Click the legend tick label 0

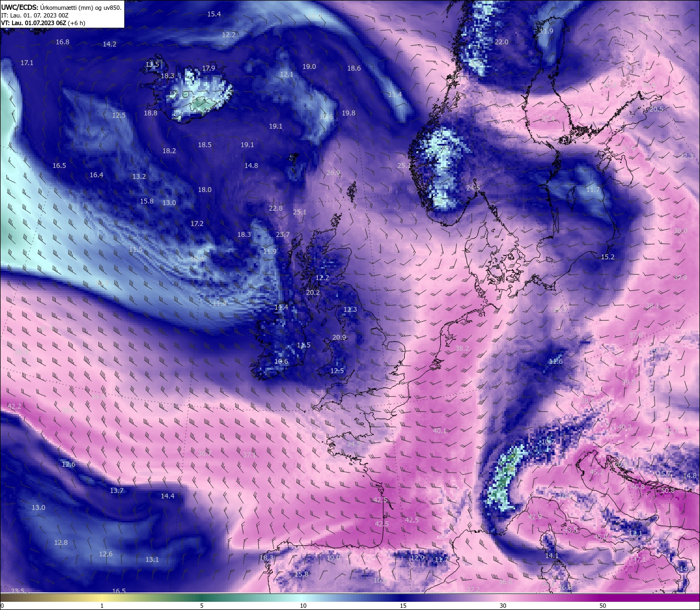tap(2, 606)
